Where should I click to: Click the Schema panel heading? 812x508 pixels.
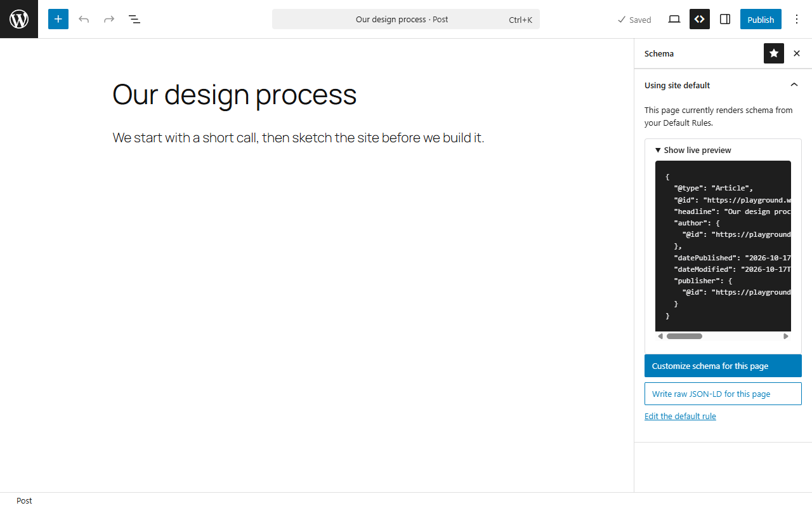[659, 53]
